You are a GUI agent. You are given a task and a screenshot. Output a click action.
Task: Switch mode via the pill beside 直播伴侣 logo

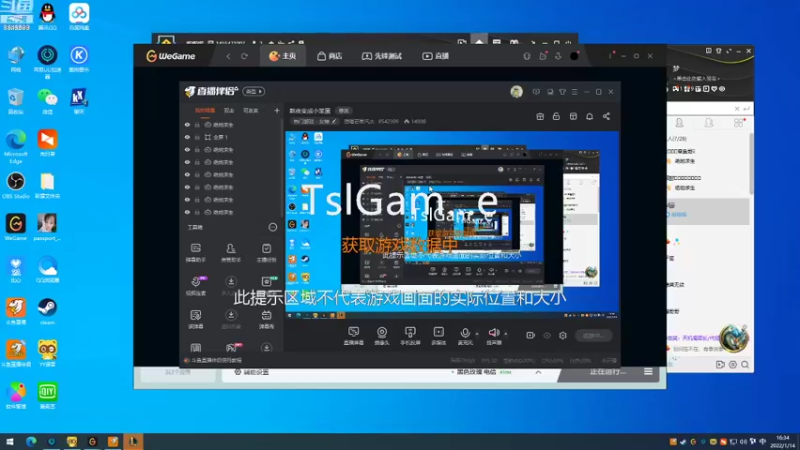254,91
